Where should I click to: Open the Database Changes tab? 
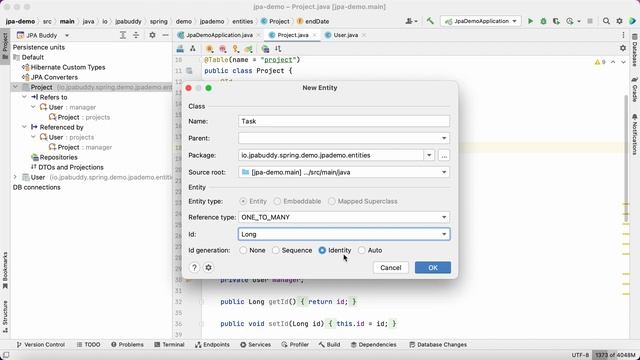pos(438,344)
